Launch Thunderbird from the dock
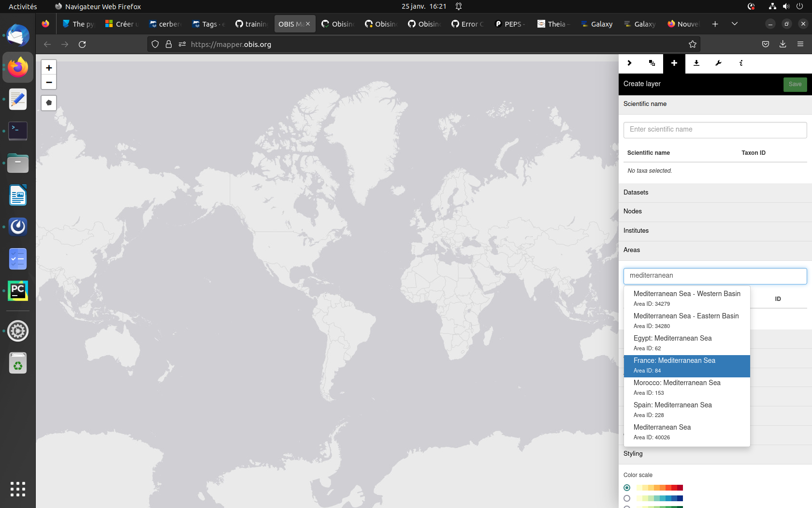The height and width of the screenshot is (508, 812). (18, 36)
